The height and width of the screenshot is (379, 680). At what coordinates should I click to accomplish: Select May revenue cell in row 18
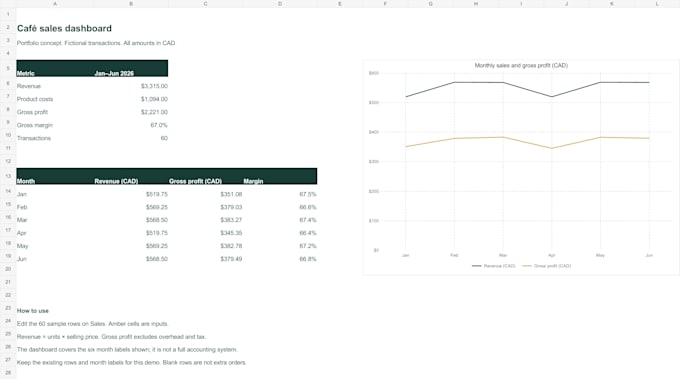pos(157,246)
